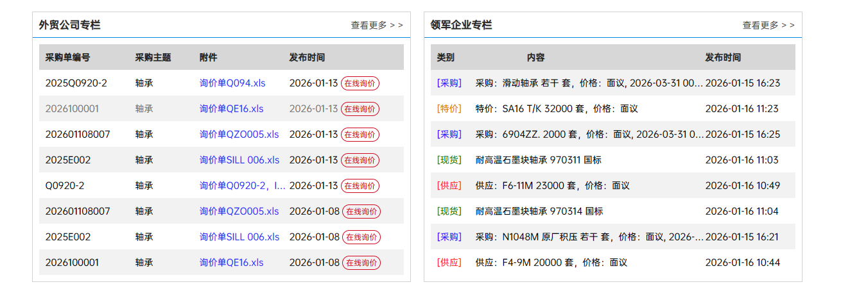Image resolution: width=868 pixels, height=291 pixels.
Task: Click the [采购] tag for 滑动轴承
Action: [449, 83]
